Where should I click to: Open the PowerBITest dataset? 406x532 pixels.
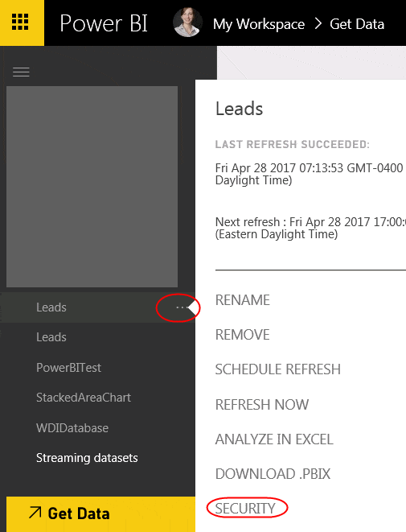click(68, 368)
